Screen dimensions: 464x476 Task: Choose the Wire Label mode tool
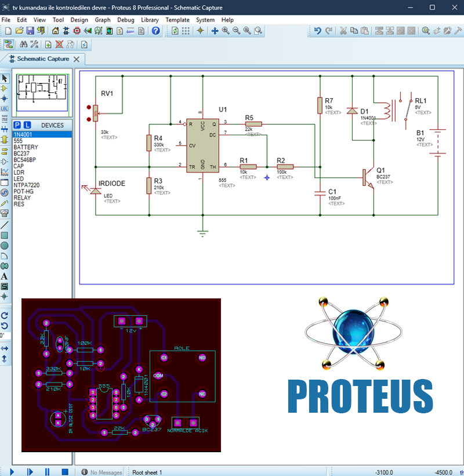click(5, 109)
